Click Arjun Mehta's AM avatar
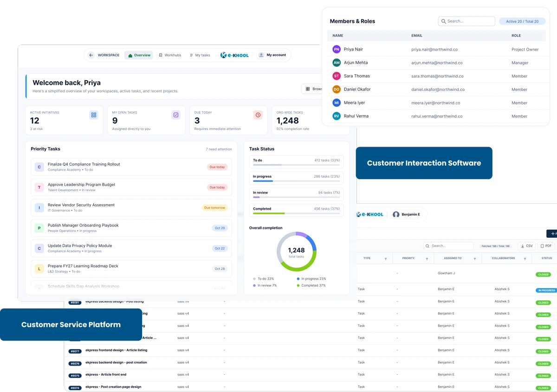The width and height of the screenshot is (557, 392). [337, 63]
